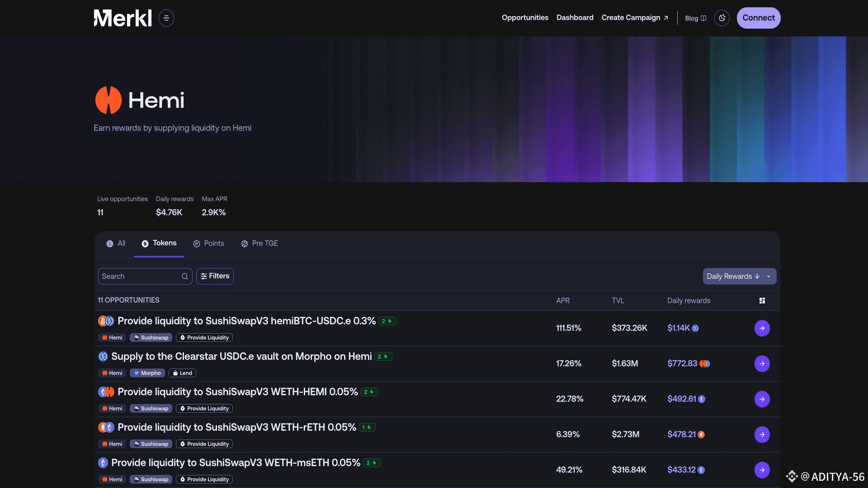
Task: Sort by the APR column header
Action: pyautogui.click(x=562, y=301)
